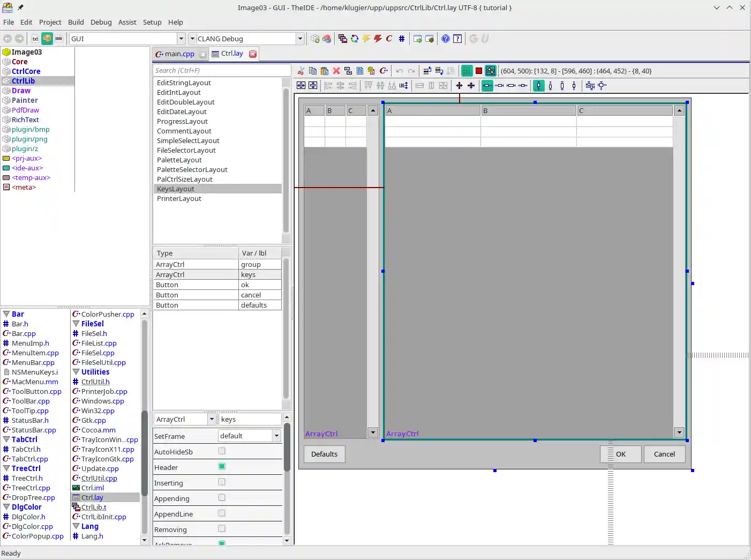
Task: Click the Copy icon in layout toolbar
Action: (x=313, y=71)
